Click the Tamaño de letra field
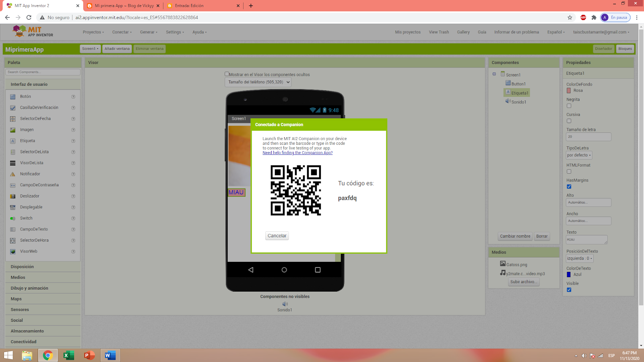Viewport: 644px width, 362px height. pos(588,137)
